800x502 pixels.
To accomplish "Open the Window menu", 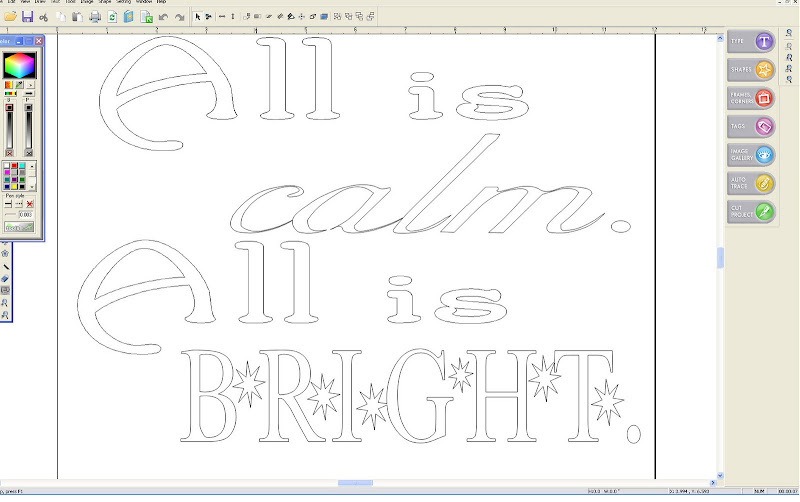I will click(144, 3).
